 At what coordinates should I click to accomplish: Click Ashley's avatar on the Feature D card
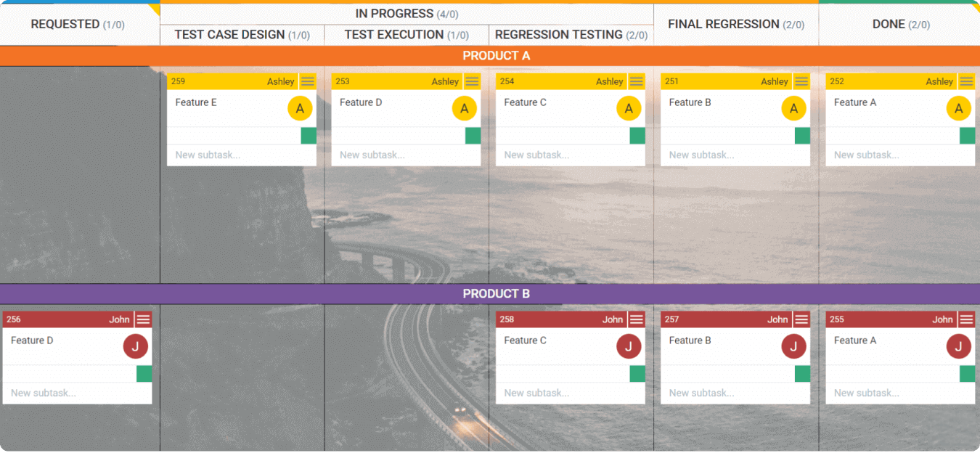coord(464,107)
